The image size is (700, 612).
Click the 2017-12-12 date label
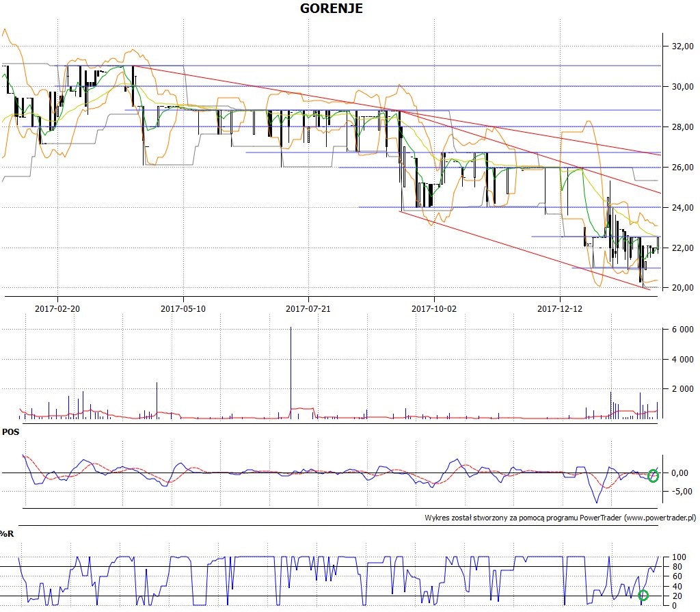[560, 308]
